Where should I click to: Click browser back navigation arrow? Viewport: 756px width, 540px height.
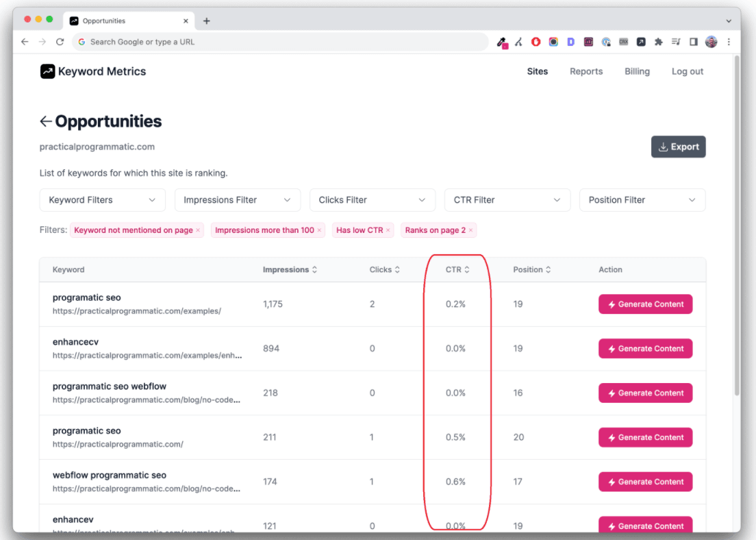point(25,42)
